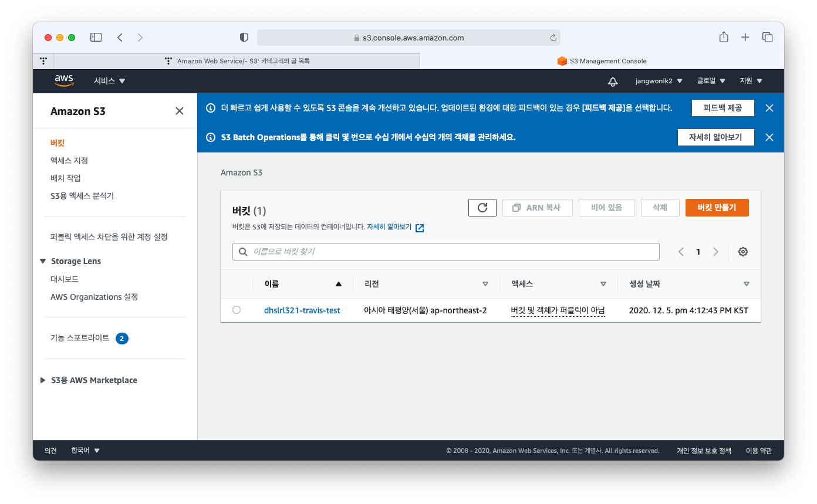Open the 한국어 language selector
The image size is (817, 504).
(85, 451)
